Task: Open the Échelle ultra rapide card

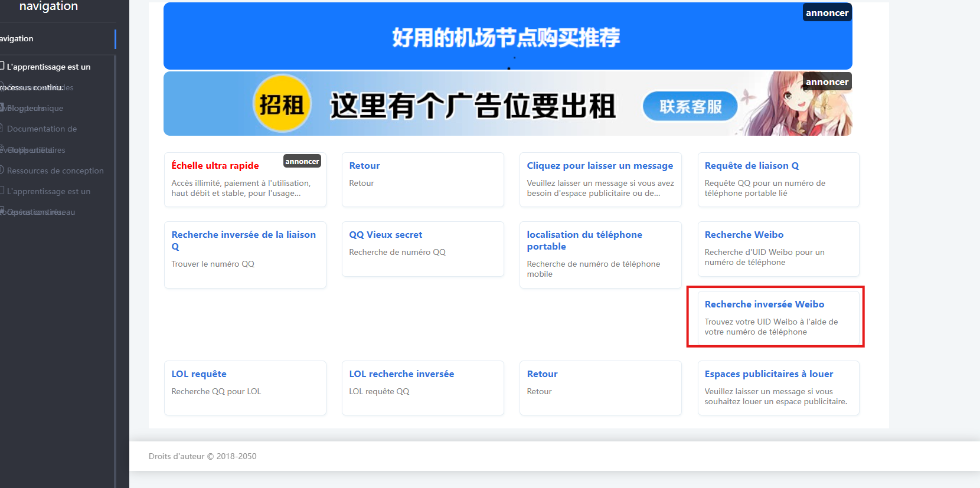Action: tap(215, 166)
